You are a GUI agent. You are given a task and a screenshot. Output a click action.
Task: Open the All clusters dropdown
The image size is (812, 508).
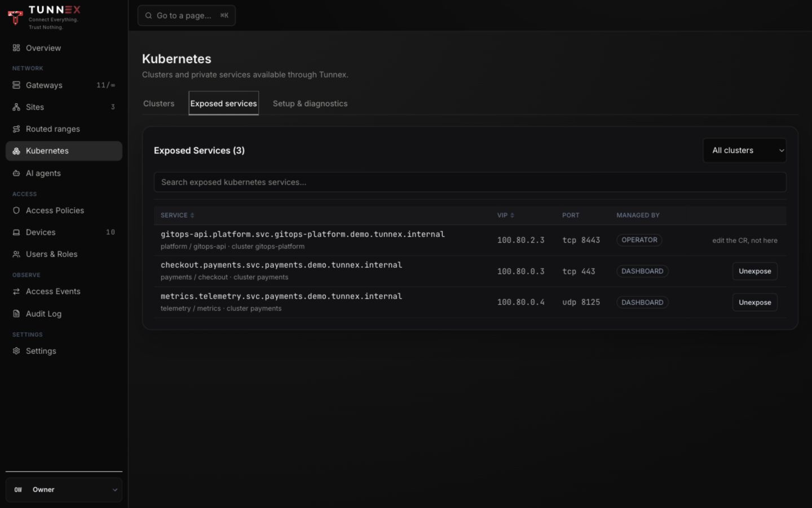point(744,151)
